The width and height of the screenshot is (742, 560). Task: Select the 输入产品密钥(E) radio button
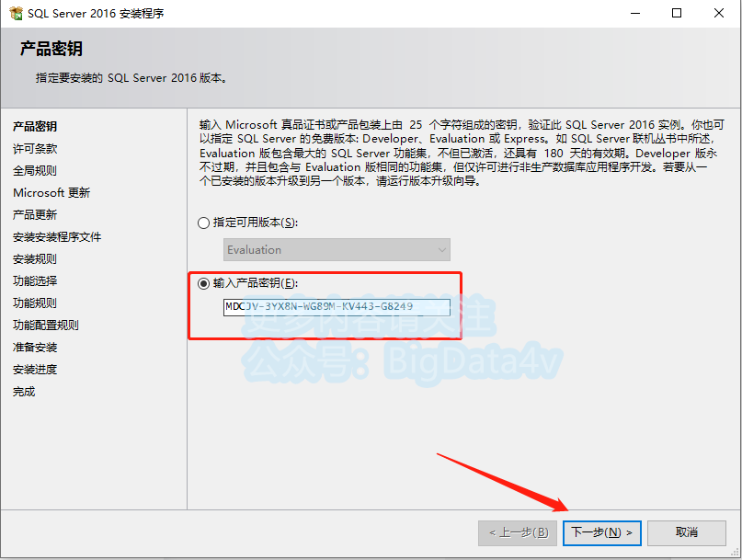tap(203, 283)
